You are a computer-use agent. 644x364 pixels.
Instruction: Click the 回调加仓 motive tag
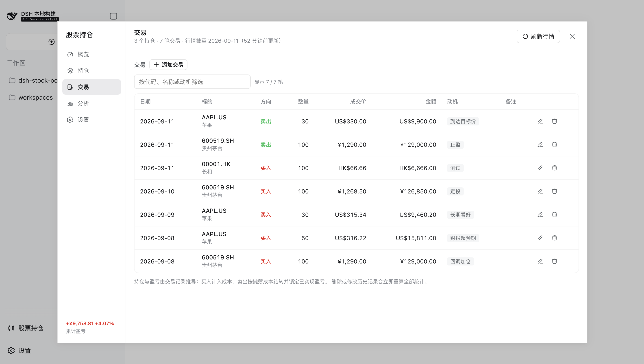coord(460,261)
